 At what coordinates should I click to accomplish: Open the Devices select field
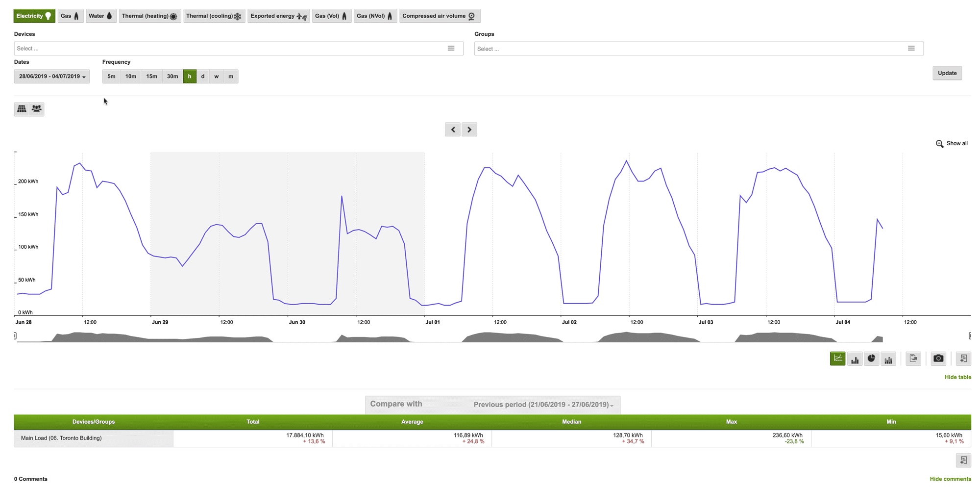coord(239,49)
